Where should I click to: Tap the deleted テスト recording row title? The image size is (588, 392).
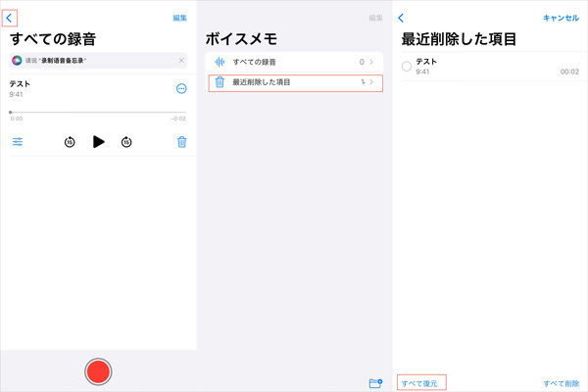point(426,62)
